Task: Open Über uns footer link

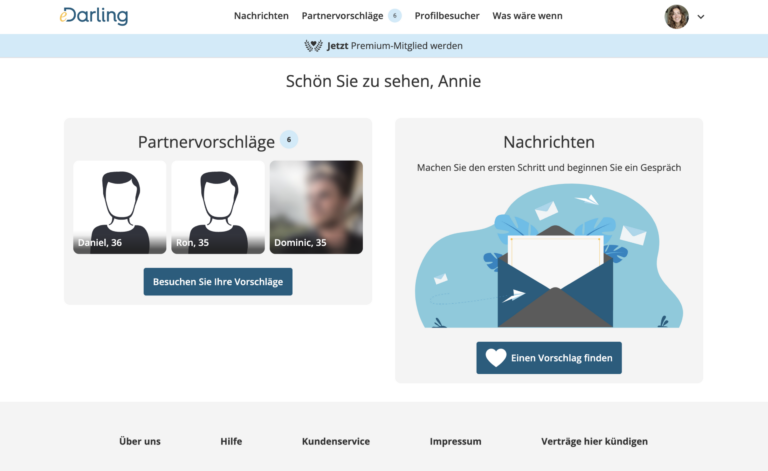Action: (x=140, y=441)
